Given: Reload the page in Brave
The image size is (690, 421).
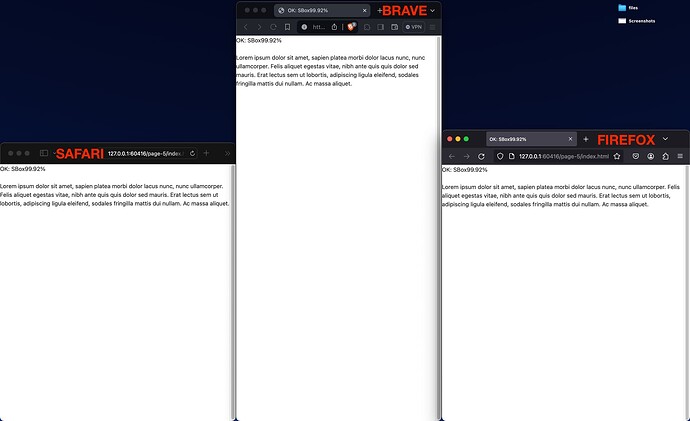Looking at the screenshot, I should point(273,27).
